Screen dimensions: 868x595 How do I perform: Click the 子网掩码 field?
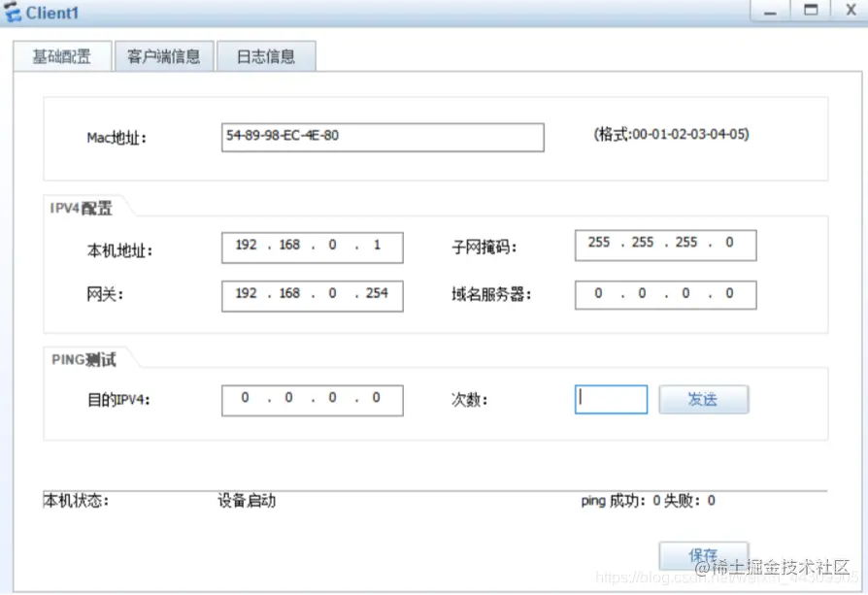[x=665, y=246]
